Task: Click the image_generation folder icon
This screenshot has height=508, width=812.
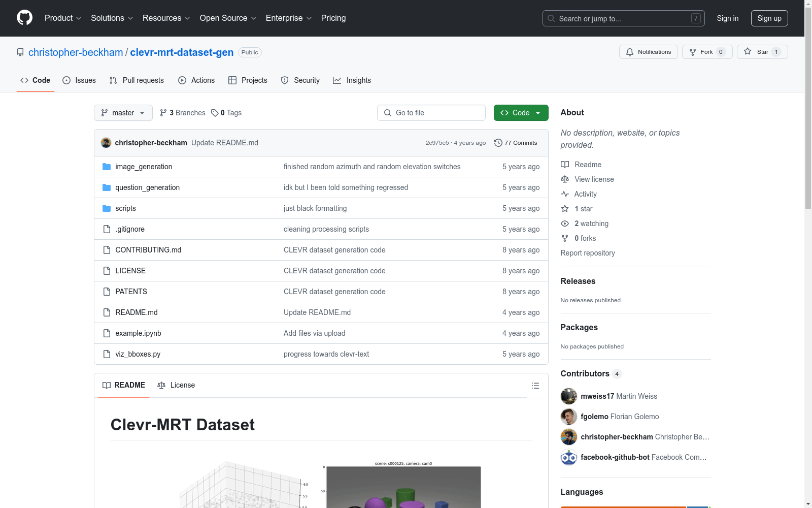Action: click(107, 167)
